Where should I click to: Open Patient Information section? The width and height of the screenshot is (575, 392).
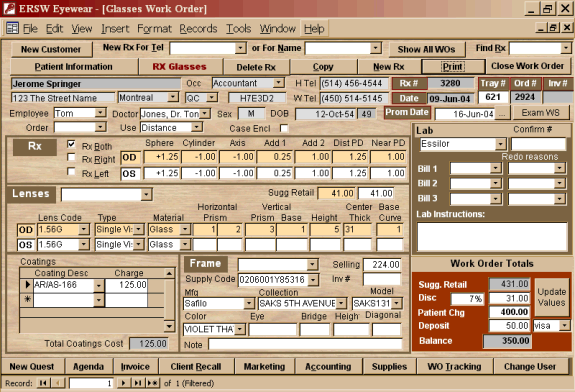click(74, 67)
